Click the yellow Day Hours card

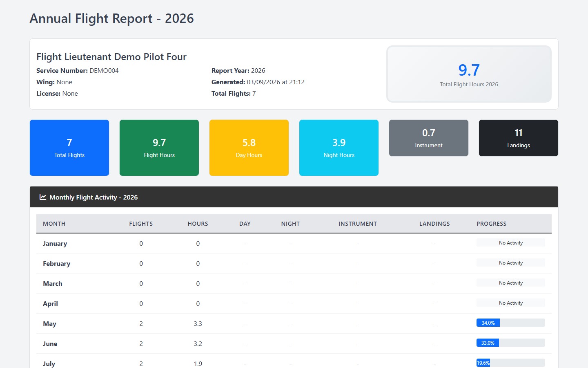(x=249, y=148)
